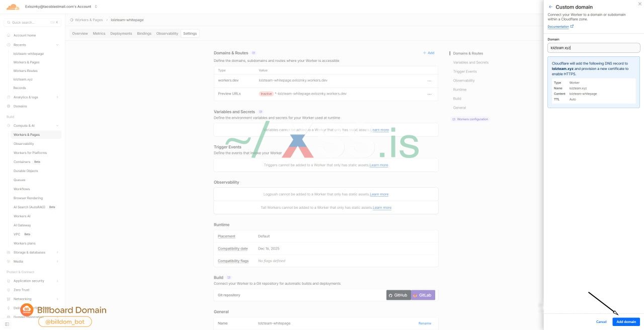The width and height of the screenshot is (644, 330).
Task: Click the Networking icon
Action: (9, 299)
